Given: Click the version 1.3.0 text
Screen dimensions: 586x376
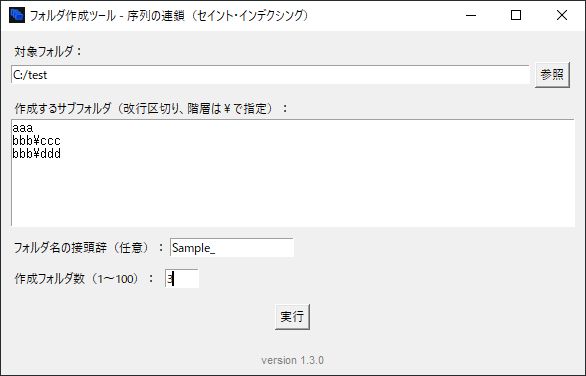Looking at the screenshot, I should pos(293,360).
